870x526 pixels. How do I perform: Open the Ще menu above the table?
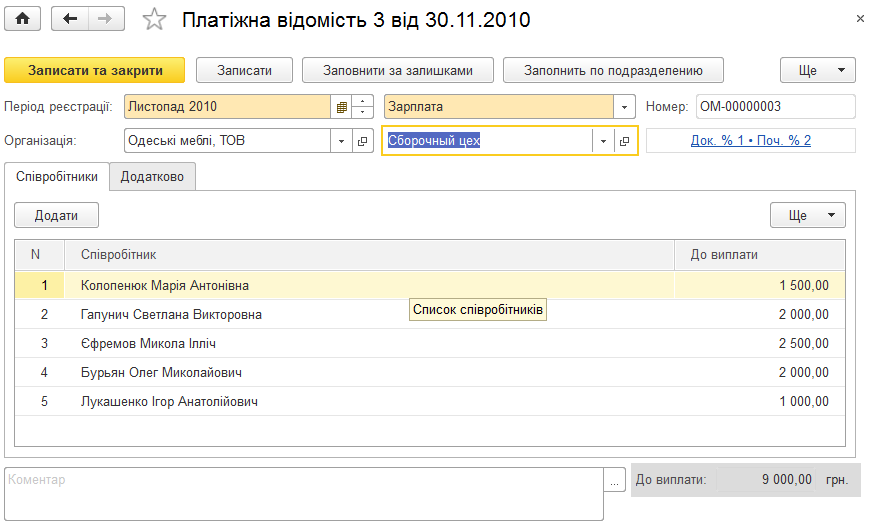tap(808, 215)
